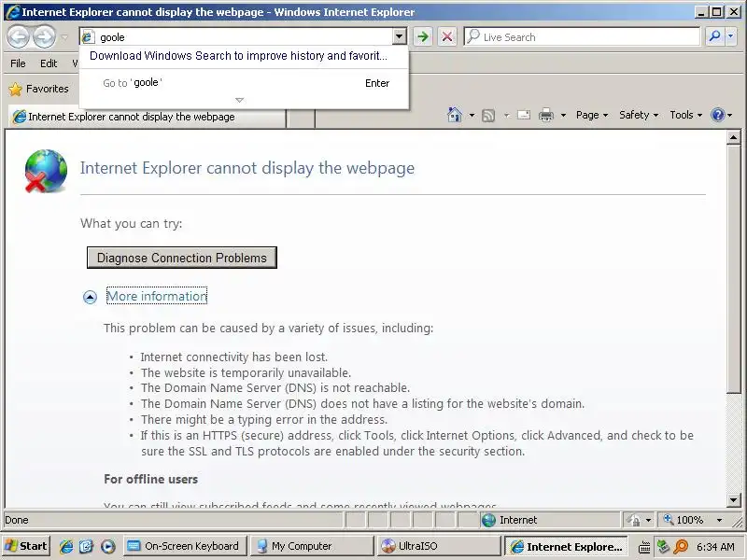
Task: Launch Internet Explorer from Quick Launch
Action: tap(66, 546)
